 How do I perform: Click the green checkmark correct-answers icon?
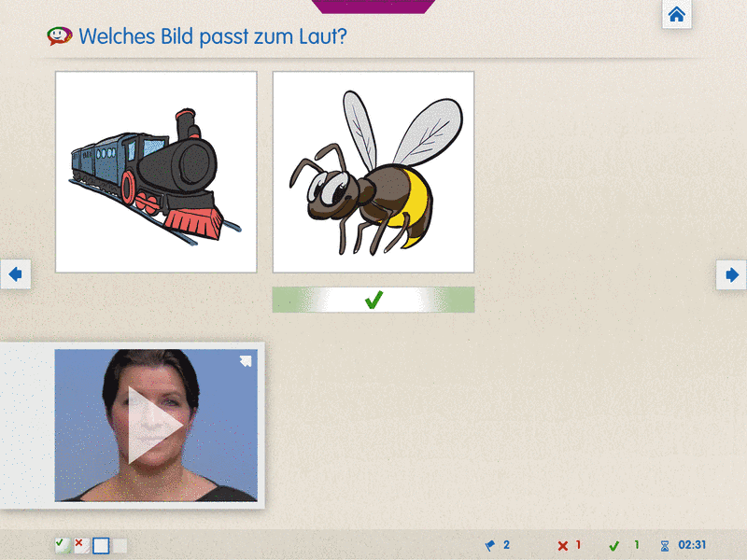[x=613, y=545]
